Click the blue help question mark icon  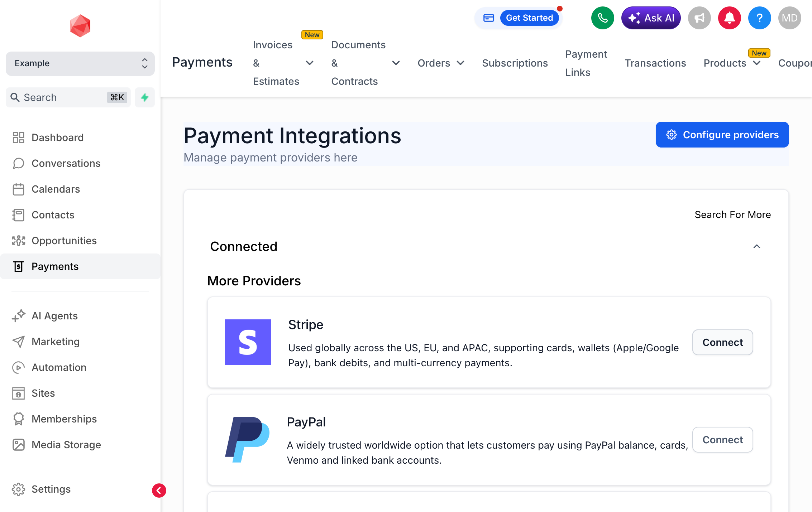tap(759, 18)
